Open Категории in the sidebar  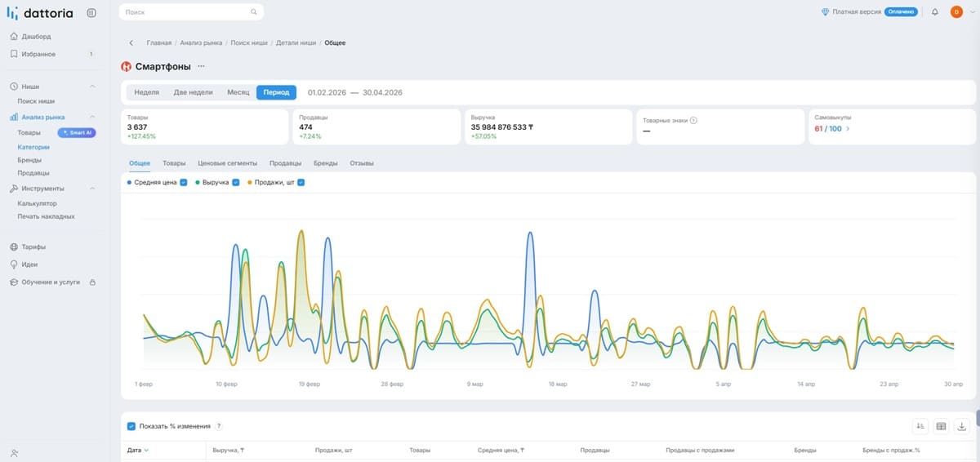click(x=33, y=147)
